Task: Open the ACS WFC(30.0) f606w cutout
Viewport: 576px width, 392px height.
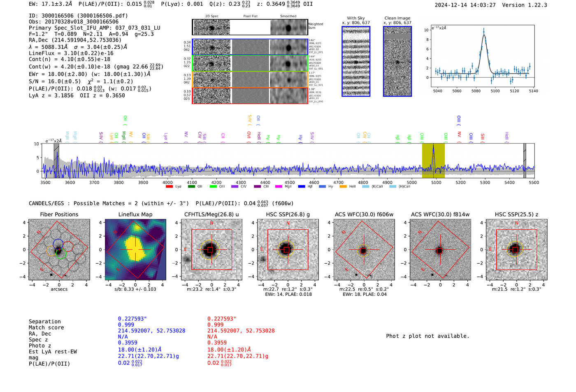Action: coord(364,250)
